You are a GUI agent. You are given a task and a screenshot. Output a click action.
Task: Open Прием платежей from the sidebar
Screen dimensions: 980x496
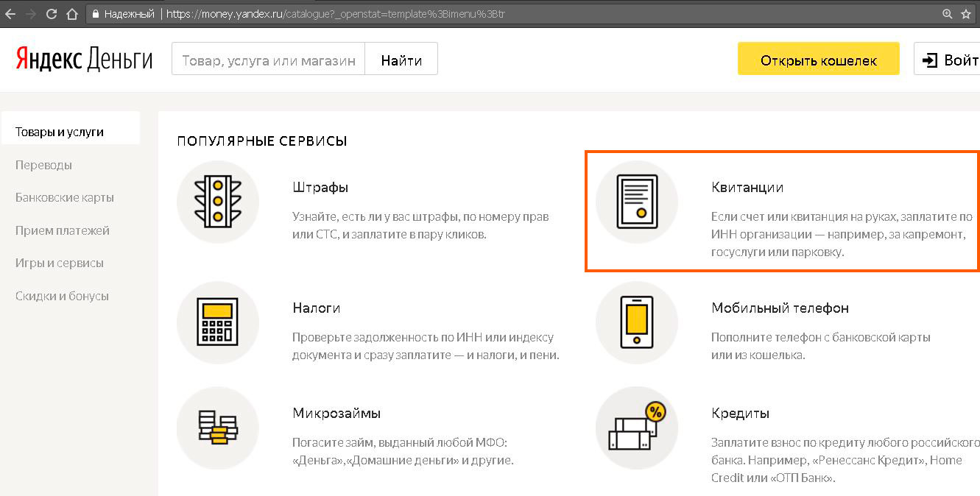coord(63,230)
